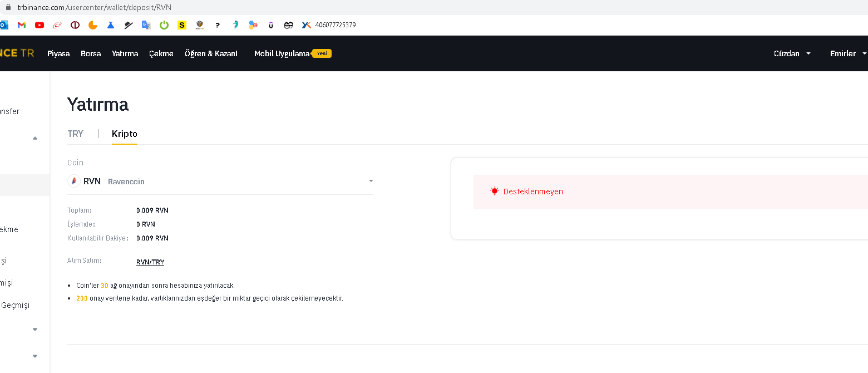The height and width of the screenshot is (373, 868).
Task: Click the Desteklenmeyen warning message
Action: click(x=533, y=191)
